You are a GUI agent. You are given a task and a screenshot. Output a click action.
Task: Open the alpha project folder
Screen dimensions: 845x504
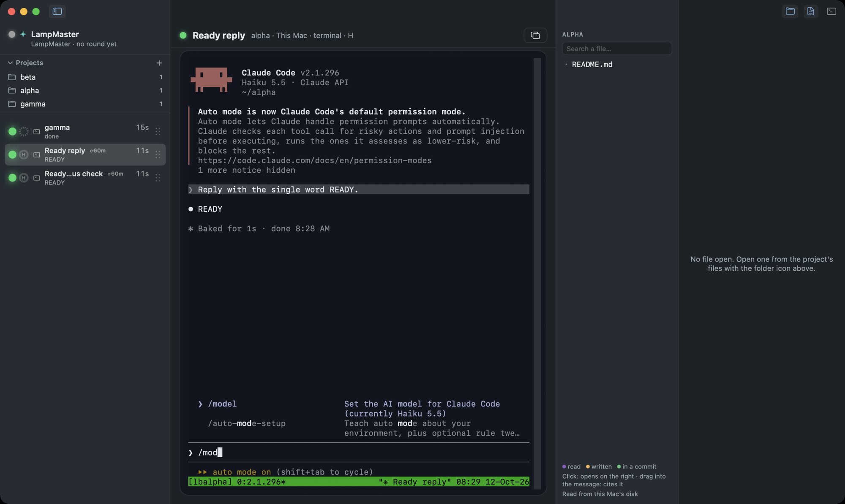(x=85, y=90)
